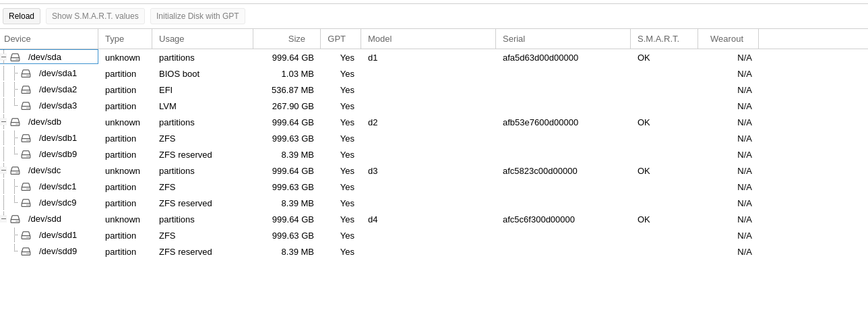
Task: Sort by the Size column header
Action: [x=286, y=39]
